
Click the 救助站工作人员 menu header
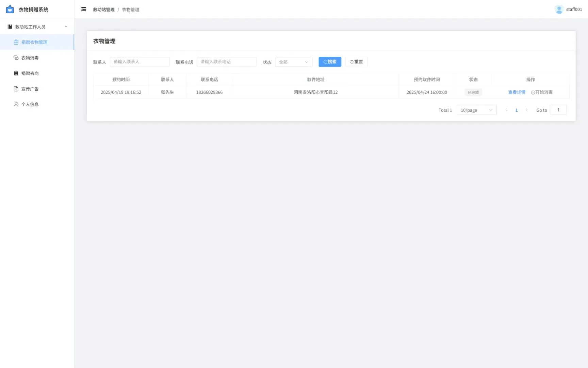tap(37, 27)
